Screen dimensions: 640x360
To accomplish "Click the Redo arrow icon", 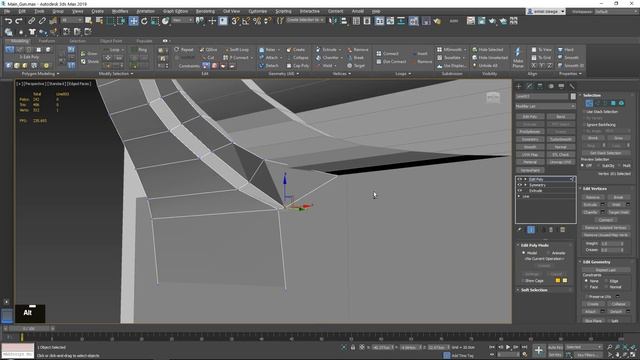I will (19, 21).
